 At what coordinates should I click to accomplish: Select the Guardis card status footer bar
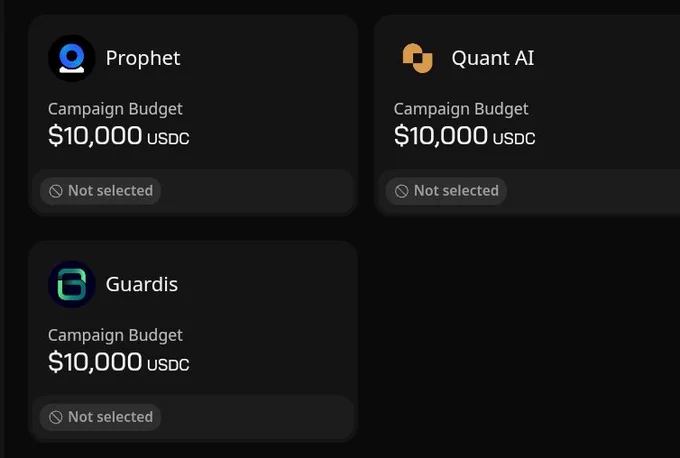pos(193,418)
